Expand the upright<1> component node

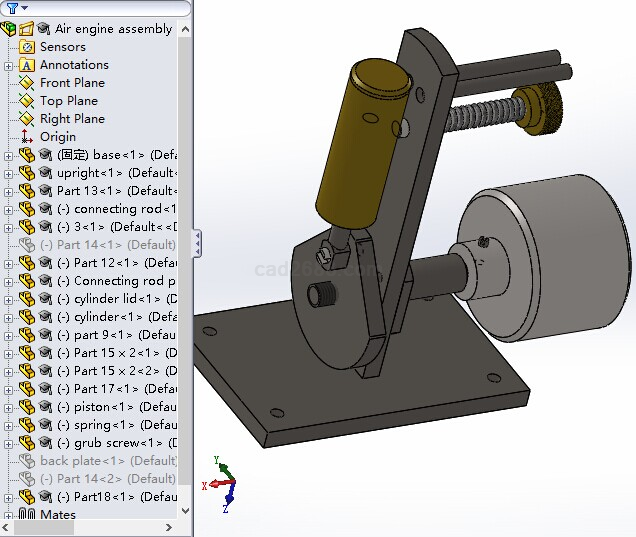(9, 173)
